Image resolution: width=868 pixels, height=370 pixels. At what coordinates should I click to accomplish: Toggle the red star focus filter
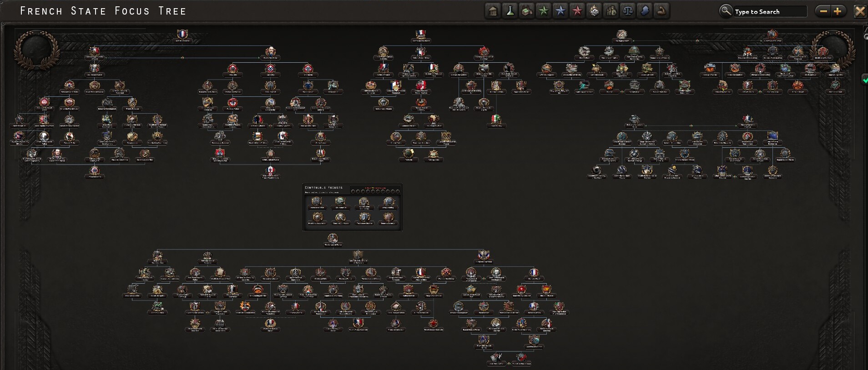point(577,11)
